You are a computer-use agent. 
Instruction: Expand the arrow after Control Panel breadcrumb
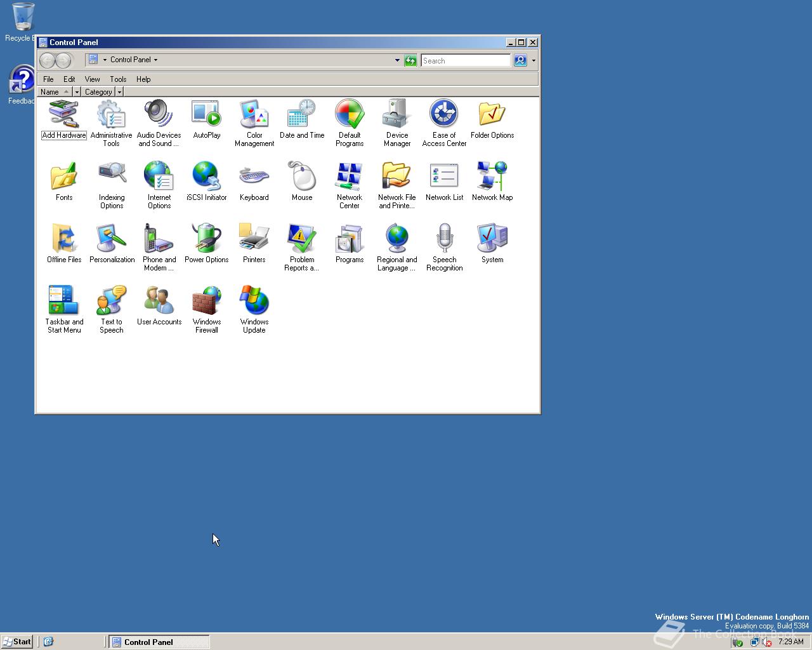coord(155,60)
